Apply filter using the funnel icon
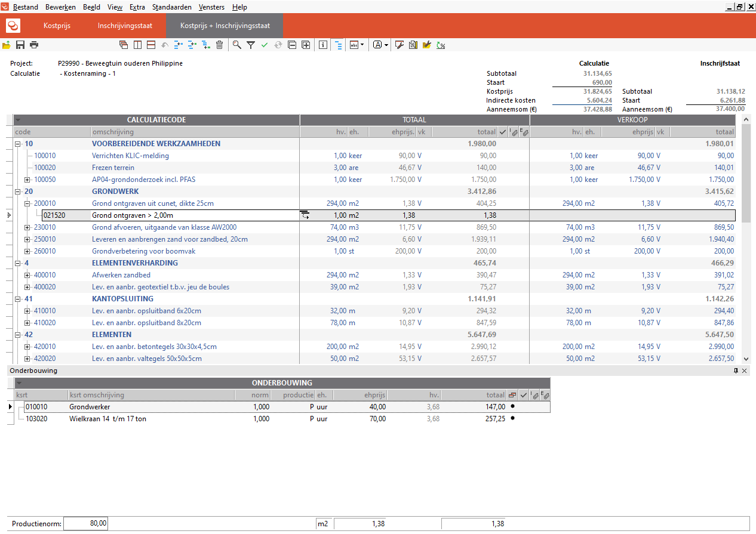The image size is (756, 534). pos(251,45)
